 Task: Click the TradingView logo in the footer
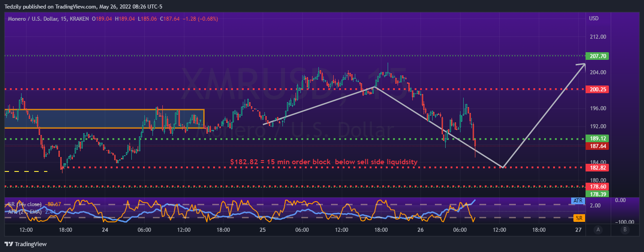(26, 244)
